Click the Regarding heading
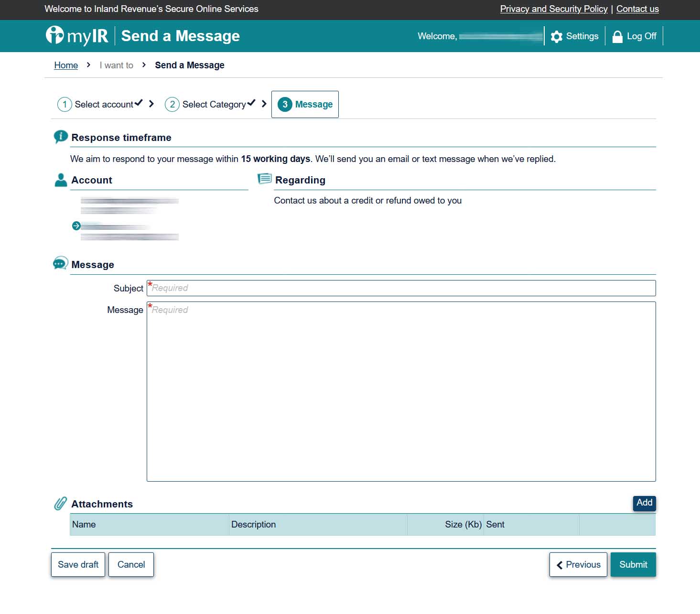700x614 pixels. [300, 180]
